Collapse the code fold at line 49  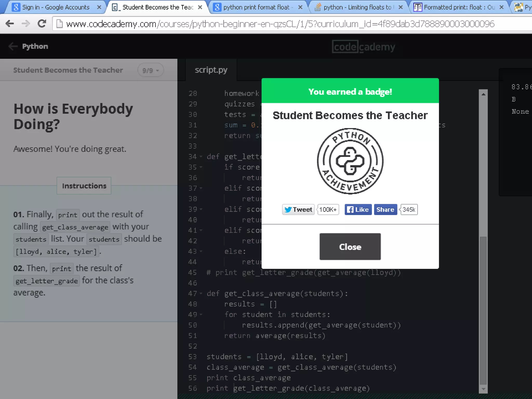point(201,315)
